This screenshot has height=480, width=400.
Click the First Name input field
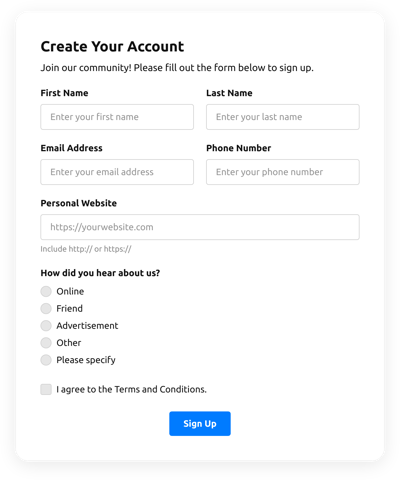[117, 117]
